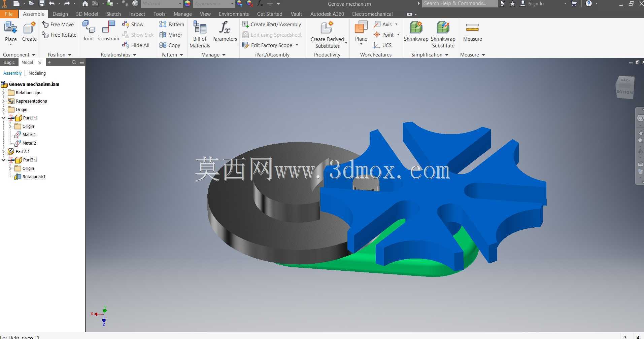Create a work Point
Image resolution: width=644 pixels, height=339 pixels.
(384, 35)
